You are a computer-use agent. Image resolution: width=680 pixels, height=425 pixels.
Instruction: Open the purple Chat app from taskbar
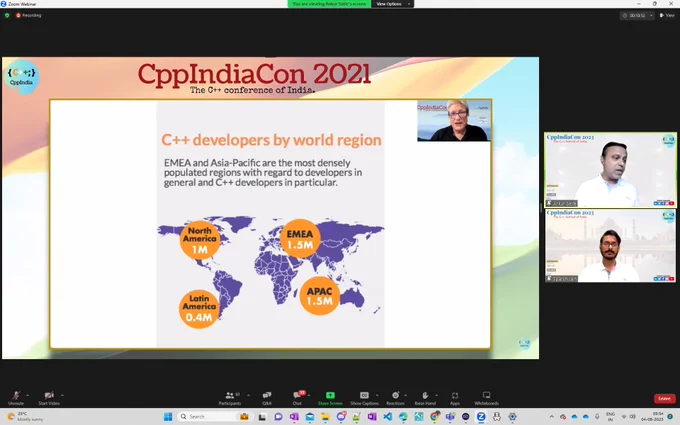(x=278, y=417)
